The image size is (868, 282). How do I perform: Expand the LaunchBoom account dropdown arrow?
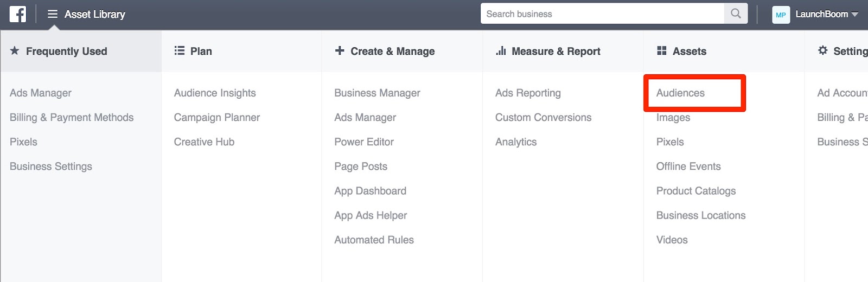[855, 15]
